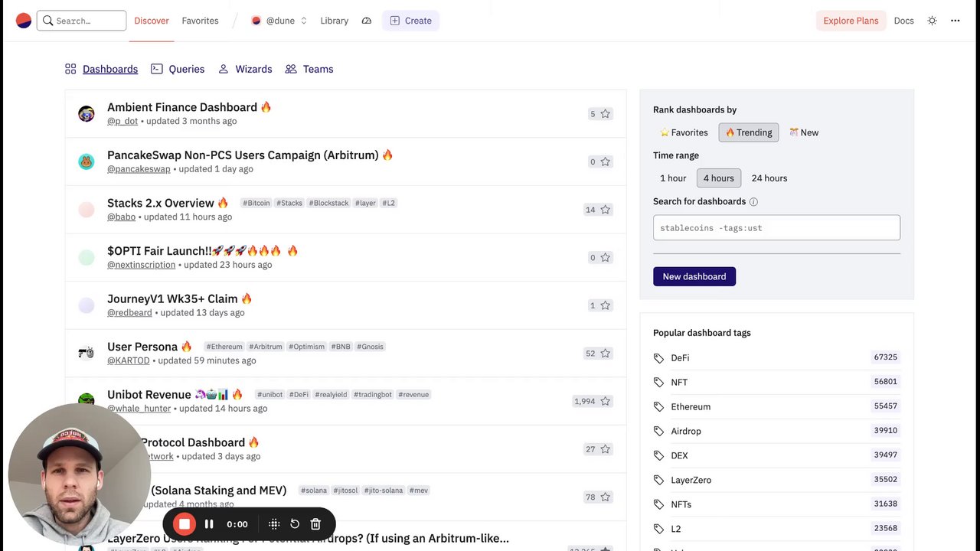
Task: Click @p_dot avatar on Ambient Finance row
Action: point(87,114)
